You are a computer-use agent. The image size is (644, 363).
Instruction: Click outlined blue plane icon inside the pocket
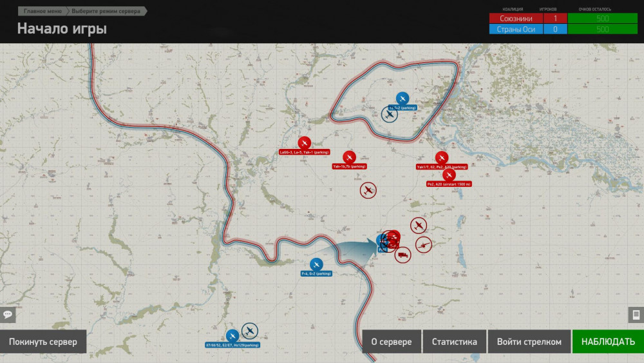(390, 114)
